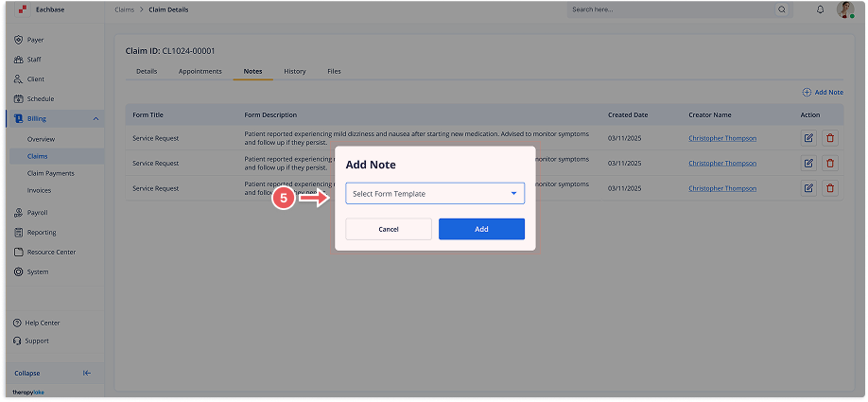Click the Created Date column header
This screenshot has height=402, width=868.
click(x=628, y=115)
